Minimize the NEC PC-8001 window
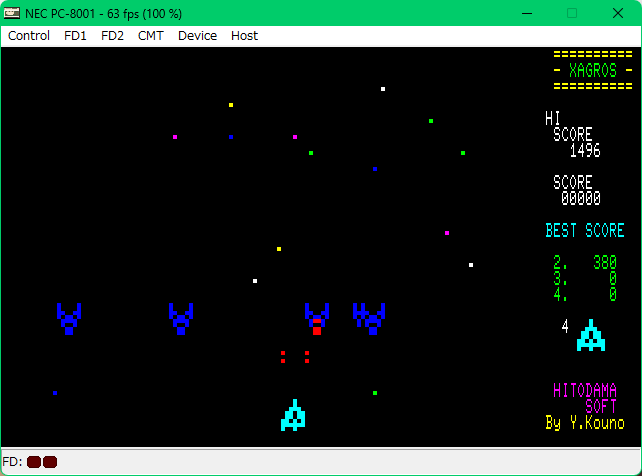Viewport: 642px width, 476px height. pos(527,13)
